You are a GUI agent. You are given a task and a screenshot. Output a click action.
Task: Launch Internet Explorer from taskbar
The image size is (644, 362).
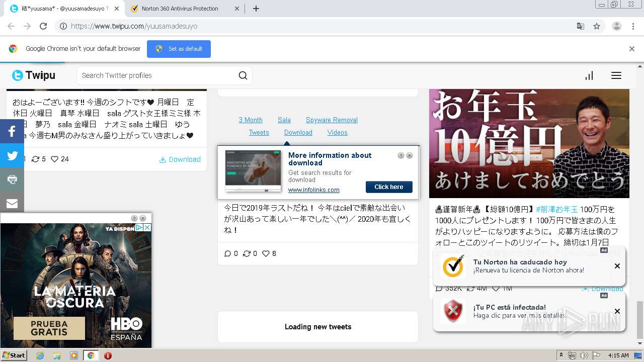pos(40,355)
